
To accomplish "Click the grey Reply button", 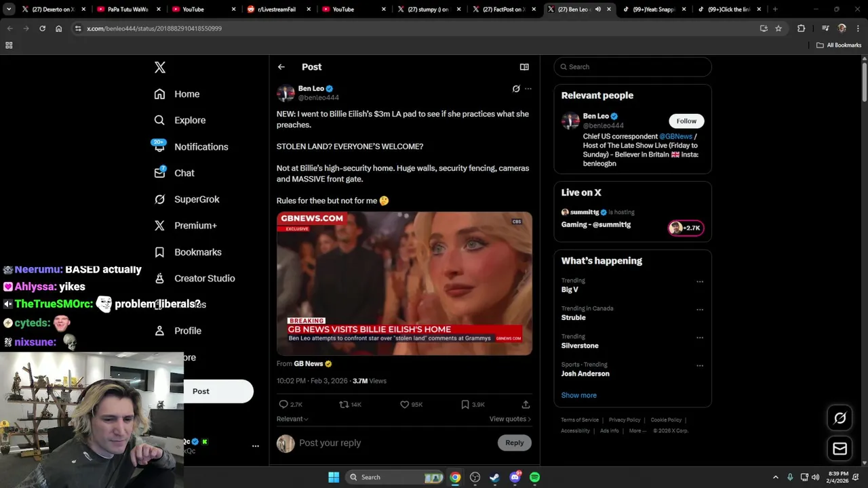I will point(515,443).
